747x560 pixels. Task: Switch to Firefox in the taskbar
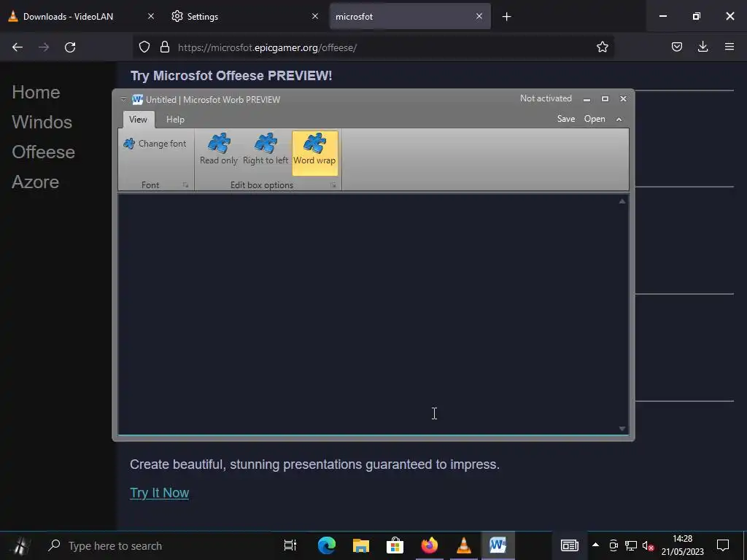[429, 545]
